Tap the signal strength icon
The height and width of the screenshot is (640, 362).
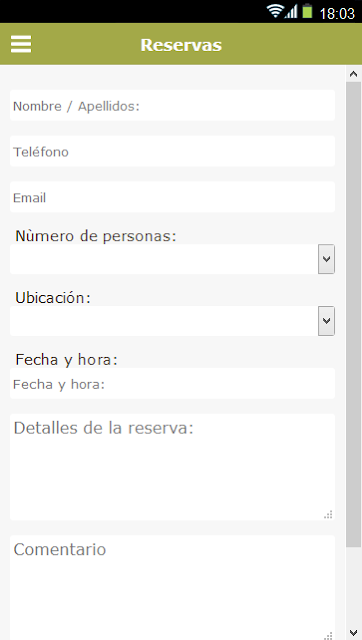(x=291, y=12)
